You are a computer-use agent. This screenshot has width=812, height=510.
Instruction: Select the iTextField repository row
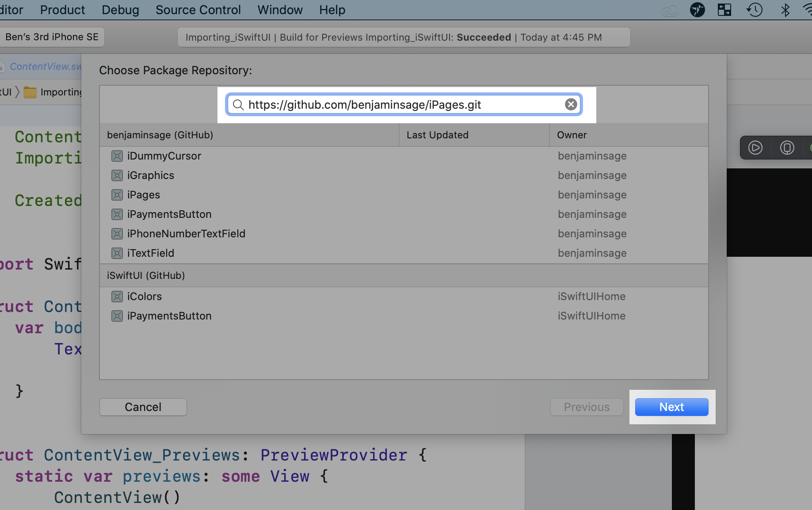click(x=404, y=253)
